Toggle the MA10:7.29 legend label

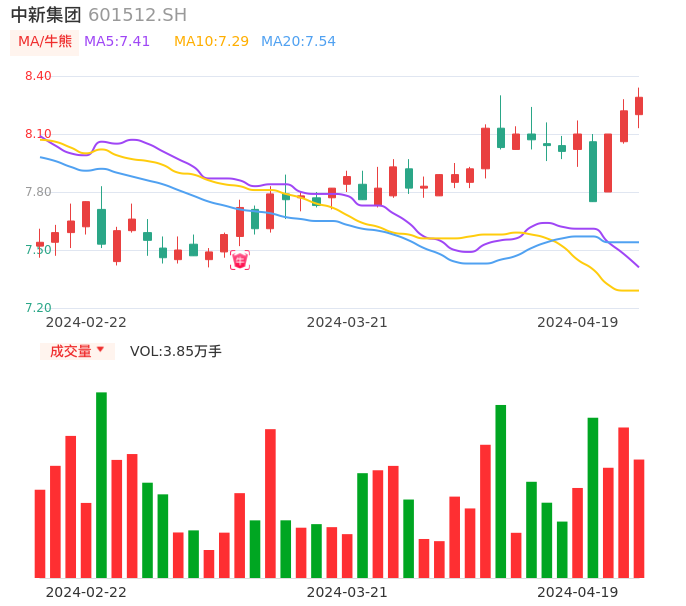(211, 42)
